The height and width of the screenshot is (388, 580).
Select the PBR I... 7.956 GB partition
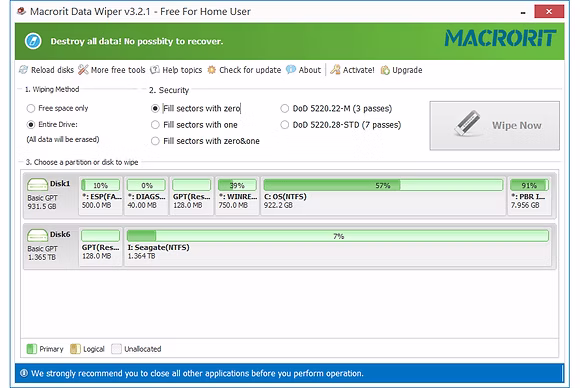point(529,196)
